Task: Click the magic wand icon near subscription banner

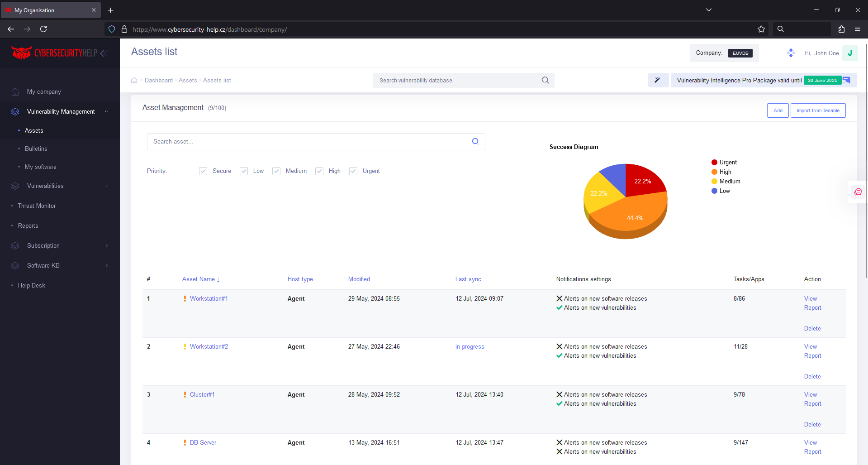Action: 658,80
